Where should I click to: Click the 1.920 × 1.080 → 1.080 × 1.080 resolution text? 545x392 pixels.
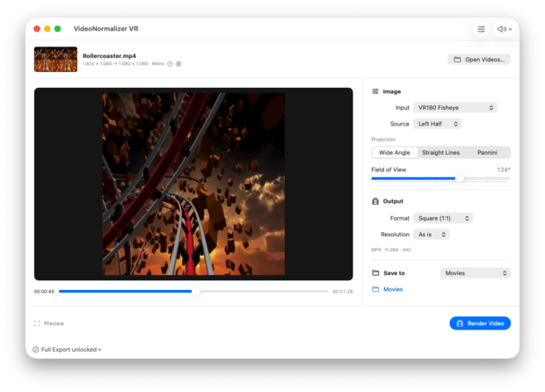(x=115, y=64)
